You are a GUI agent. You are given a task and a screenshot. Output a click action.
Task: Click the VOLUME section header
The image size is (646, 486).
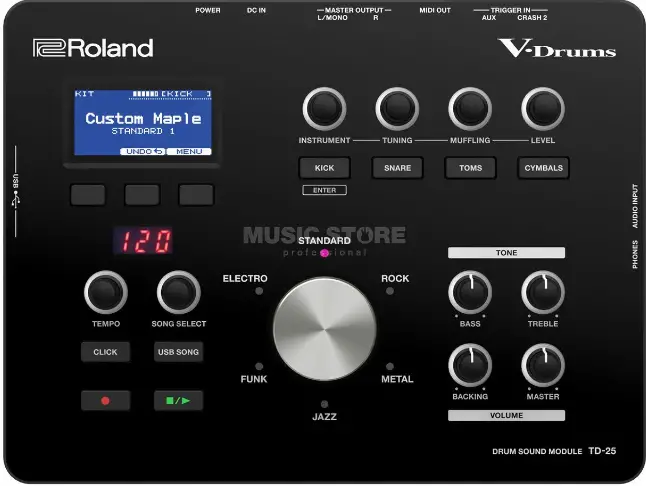point(506,415)
